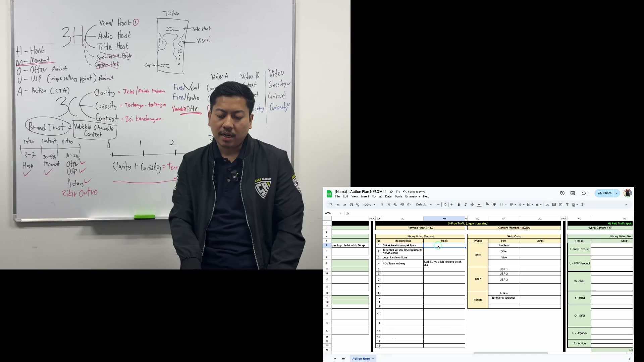This screenshot has width=644, height=362.
Task: Add a new sheet with plus button
Action: 335,359
